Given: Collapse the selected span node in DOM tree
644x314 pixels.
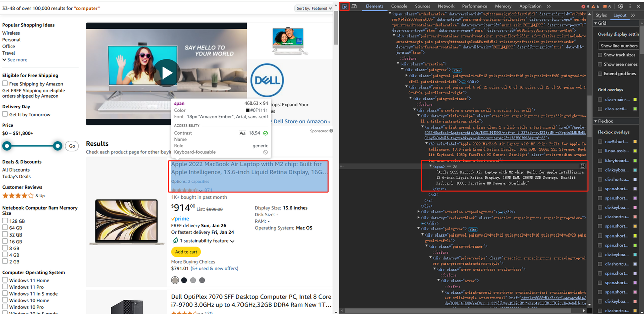Looking at the screenshot, I should click(x=431, y=166).
